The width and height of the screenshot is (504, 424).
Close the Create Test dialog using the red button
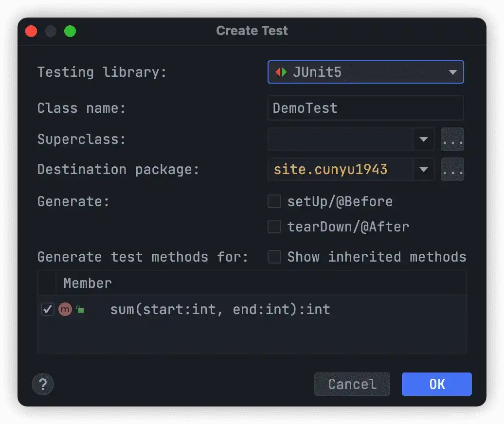31,31
